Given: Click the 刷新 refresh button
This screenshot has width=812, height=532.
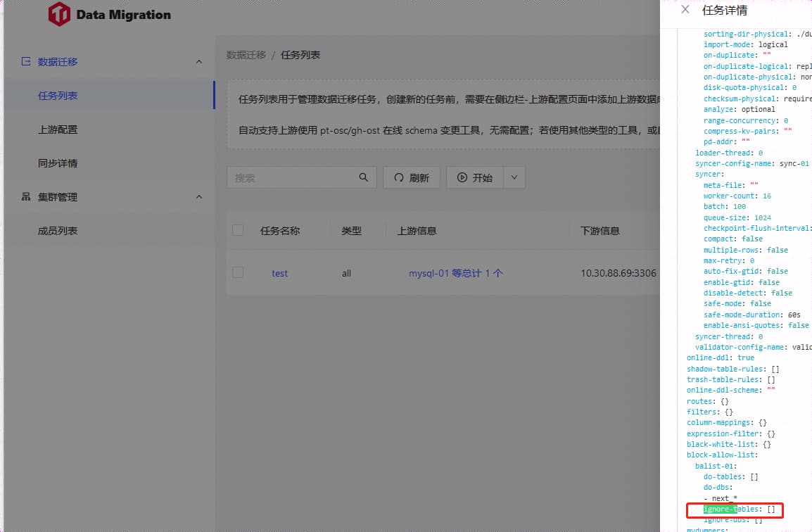Looking at the screenshot, I should (x=412, y=177).
